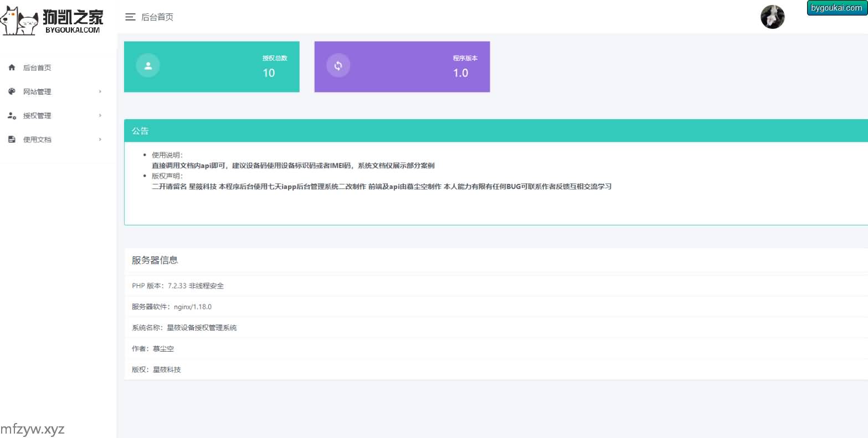Click the teal 授权总数 stat card
The height and width of the screenshot is (438, 868).
click(212, 67)
